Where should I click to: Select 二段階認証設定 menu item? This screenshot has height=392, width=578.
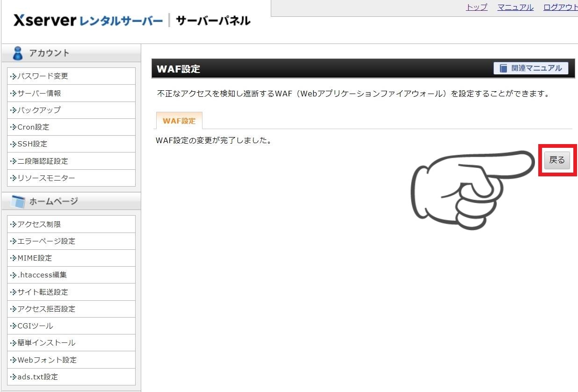pos(43,161)
